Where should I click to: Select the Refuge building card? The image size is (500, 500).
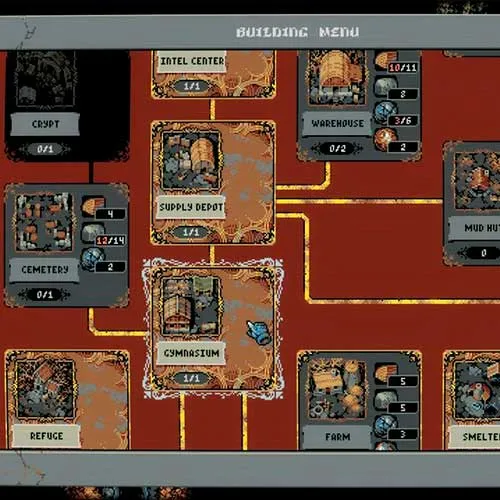click(x=67, y=399)
